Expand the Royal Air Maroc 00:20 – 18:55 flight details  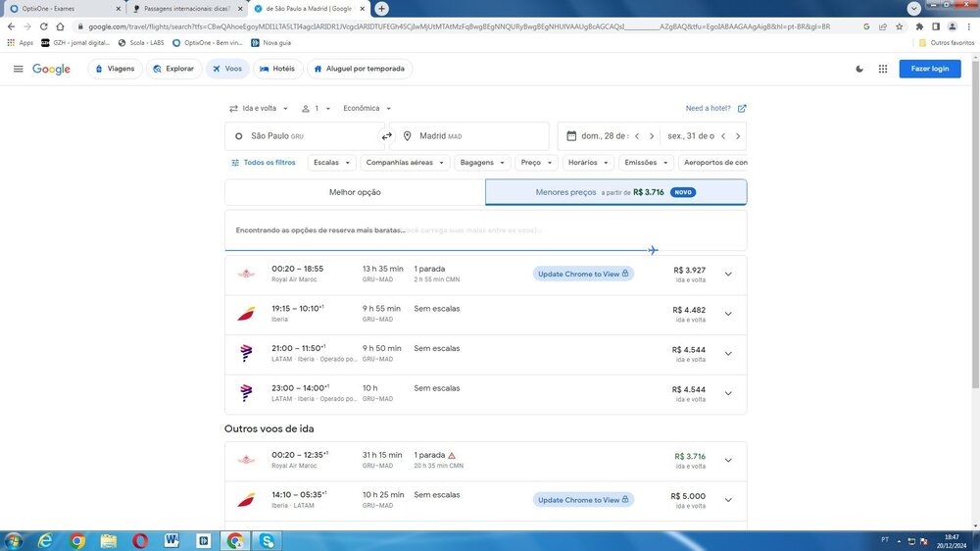pos(727,275)
